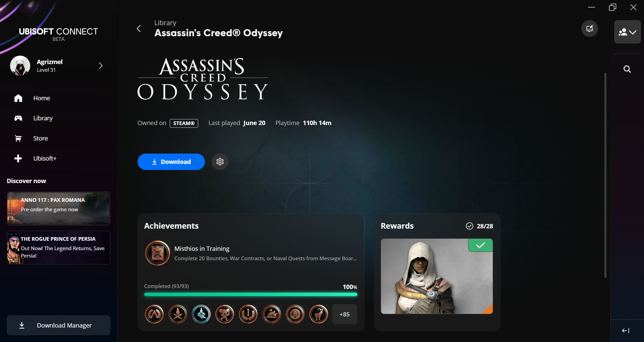This screenshot has width=644, height=342.
Task: Open the Download Manager
Action: click(58, 325)
